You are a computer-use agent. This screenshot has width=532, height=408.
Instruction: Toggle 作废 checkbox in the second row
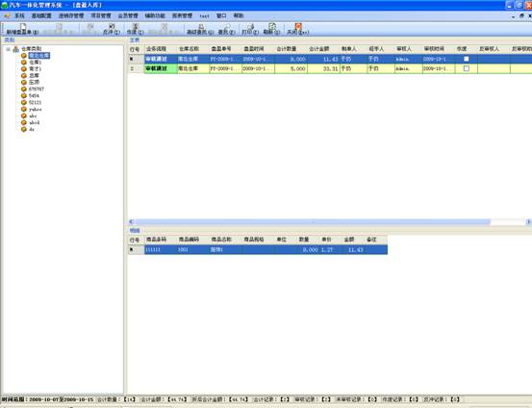coord(467,68)
